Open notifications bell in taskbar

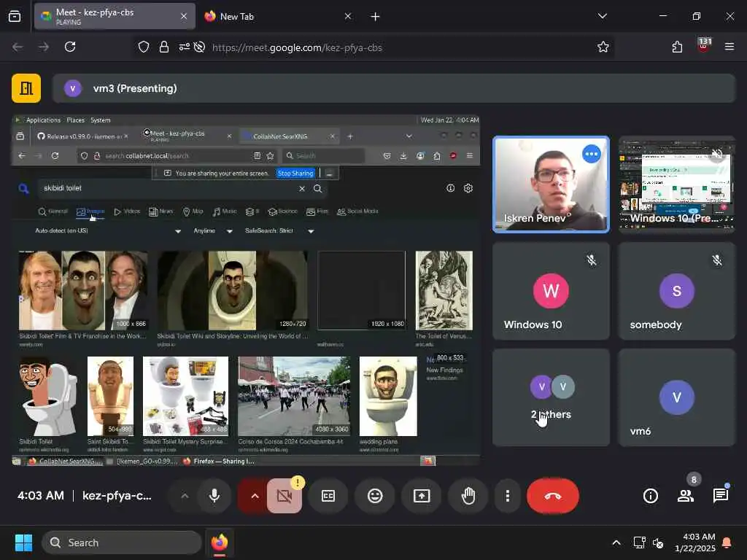(x=727, y=542)
